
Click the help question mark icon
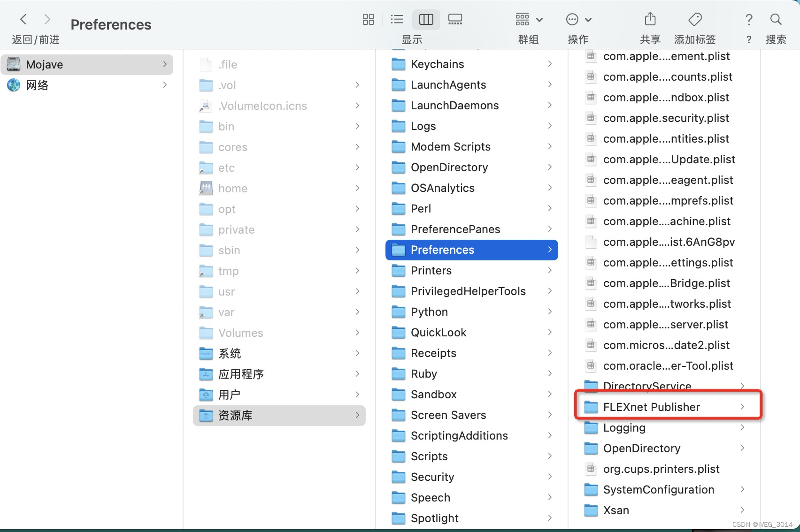(749, 19)
